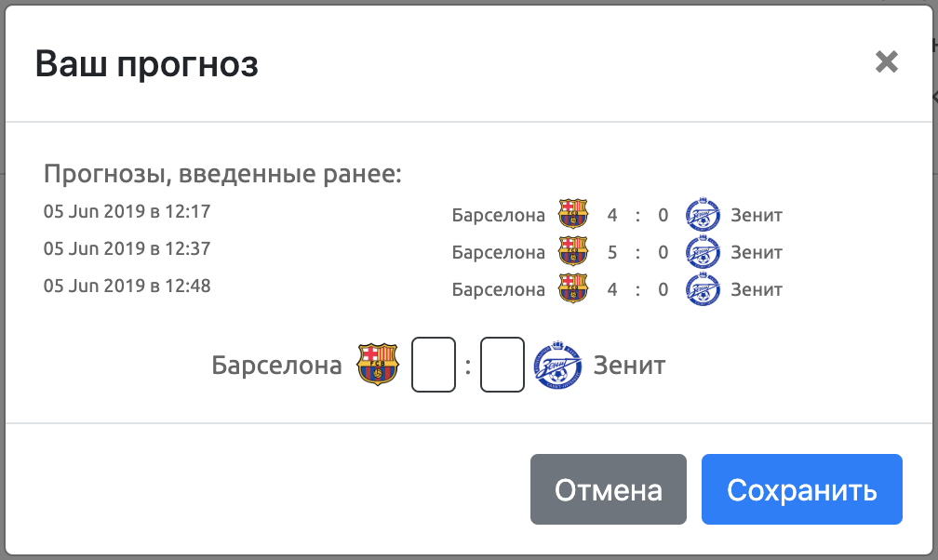Click the 05 Jun 2019 в 12:17 timestamp
Image resolution: width=938 pixels, height=560 pixels.
(x=127, y=211)
